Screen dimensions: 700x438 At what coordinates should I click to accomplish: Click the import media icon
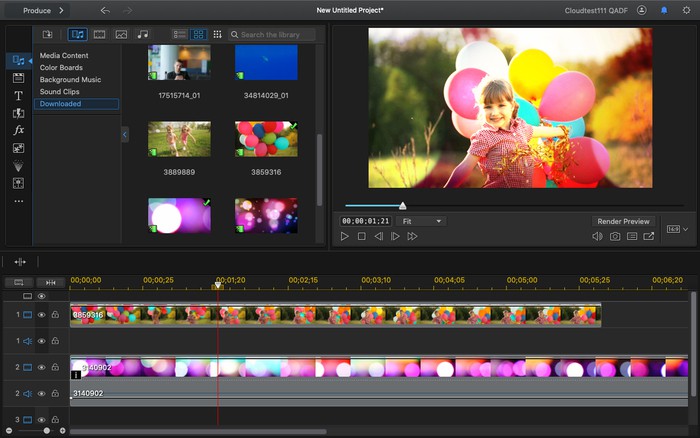[47, 34]
